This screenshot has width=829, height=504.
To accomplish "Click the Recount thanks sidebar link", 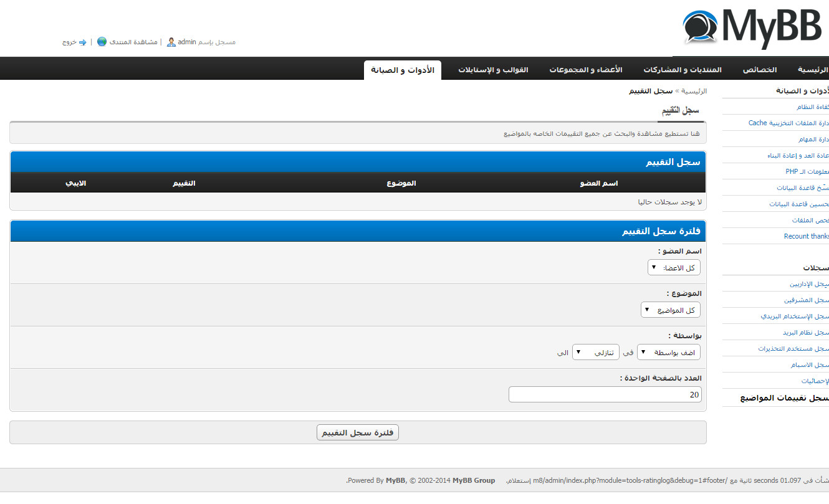I will 806,237.
